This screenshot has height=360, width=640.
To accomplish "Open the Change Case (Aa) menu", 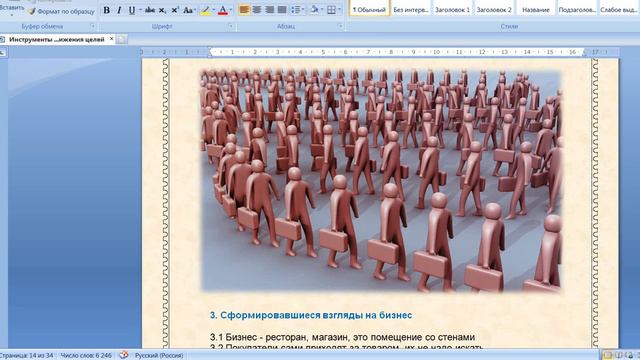I will coord(188,10).
